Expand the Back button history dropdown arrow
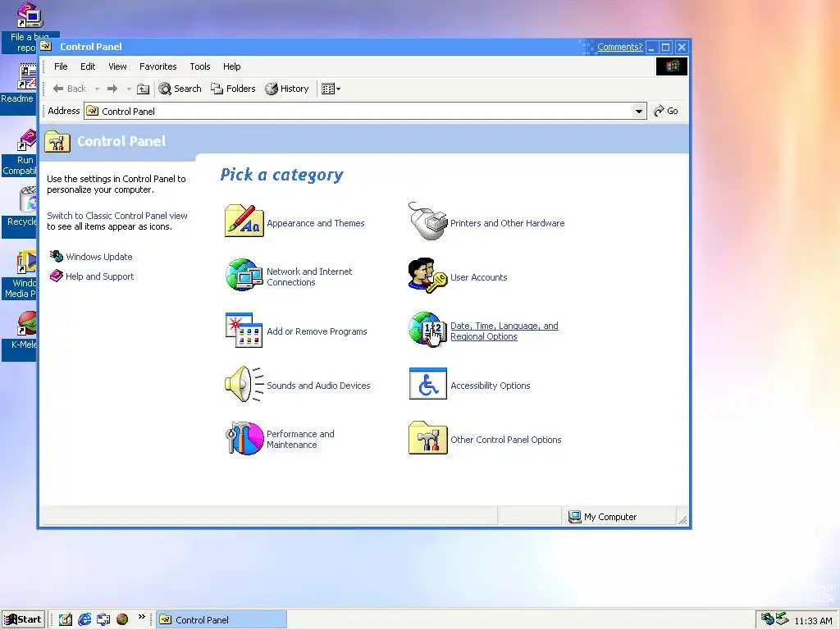840x630 pixels. point(97,89)
